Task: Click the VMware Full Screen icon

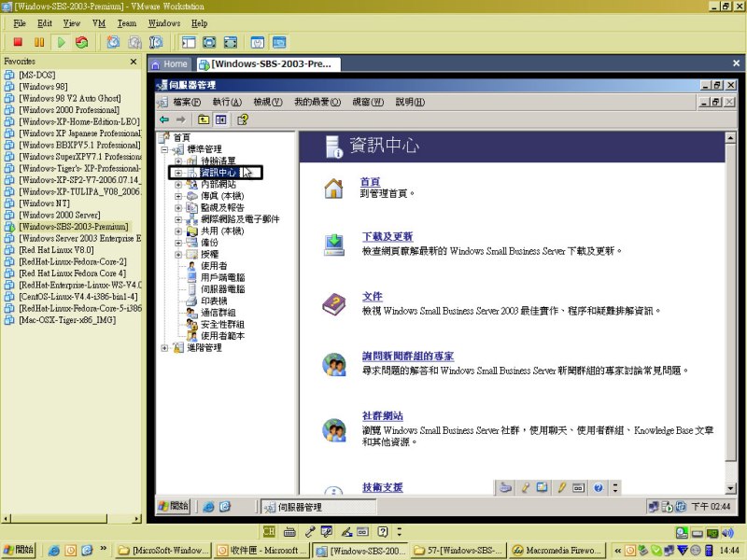Action: click(209, 42)
